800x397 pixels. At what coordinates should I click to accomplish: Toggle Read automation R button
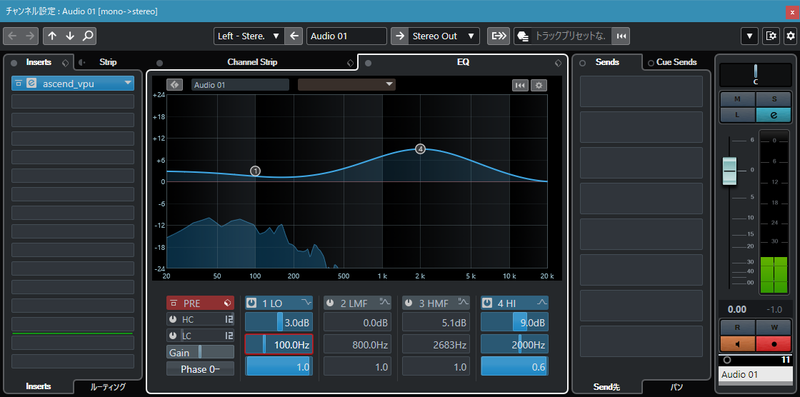pos(737,328)
